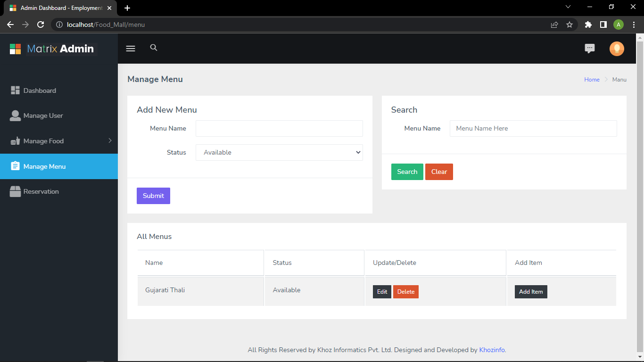Open the Chrome profile A avatar
Screen dimensions: 644x362
(619, 25)
